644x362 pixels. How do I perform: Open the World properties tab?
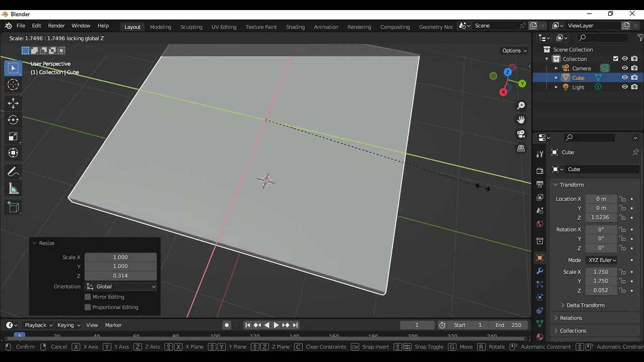[540, 224]
